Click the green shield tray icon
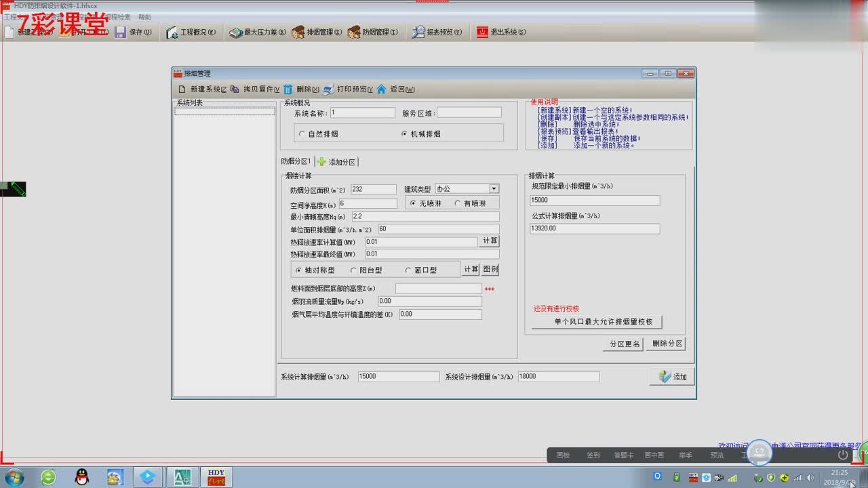The width and height of the screenshot is (868, 488). pyautogui.click(x=771, y=478)
